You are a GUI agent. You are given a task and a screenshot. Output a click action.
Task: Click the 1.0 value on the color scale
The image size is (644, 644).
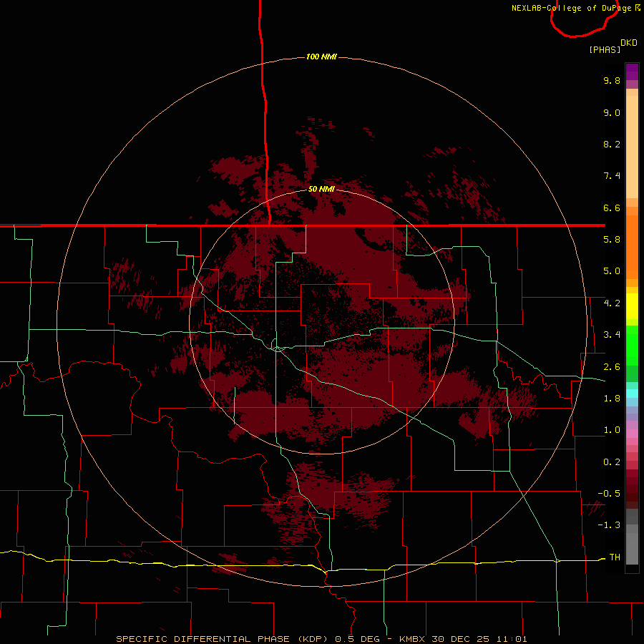coord(612,430)
